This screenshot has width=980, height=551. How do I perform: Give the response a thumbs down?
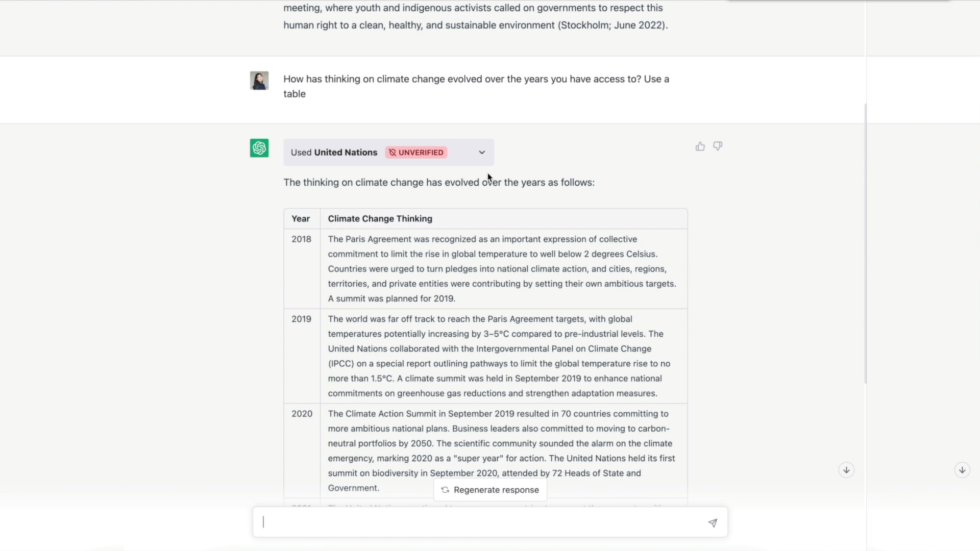pyautogui.click(x=718, y=146)
